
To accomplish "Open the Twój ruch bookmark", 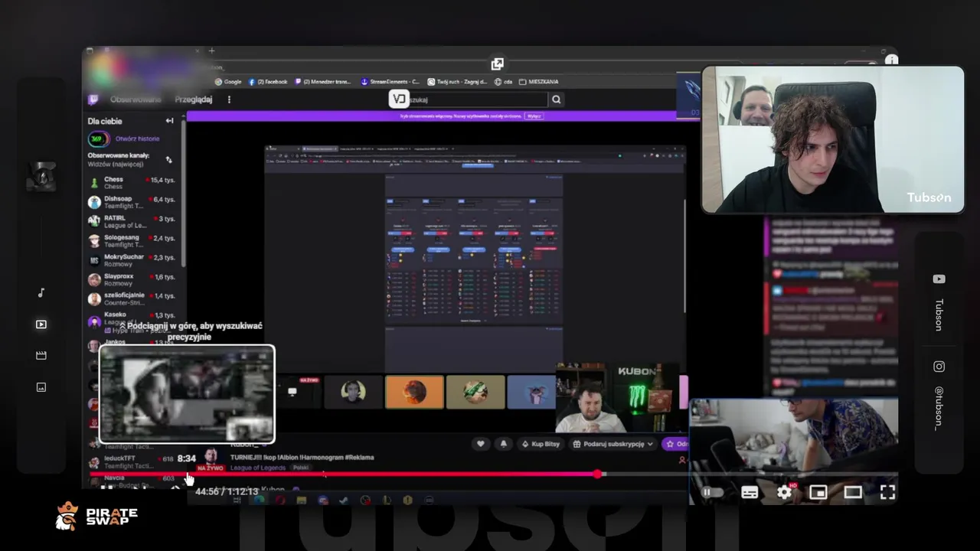I will (x=458, y=82).
